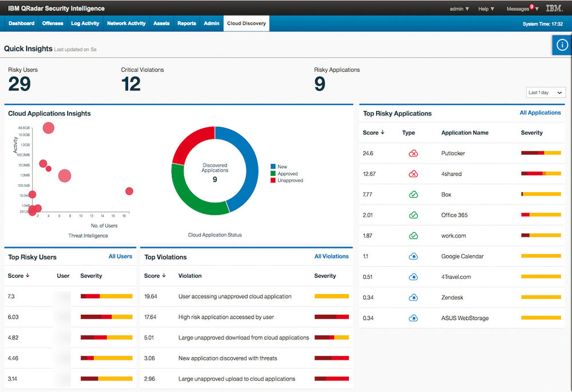Click the Putlocker unapproved cloud type icon
572x392 pixels.
[x=413, y=153]
